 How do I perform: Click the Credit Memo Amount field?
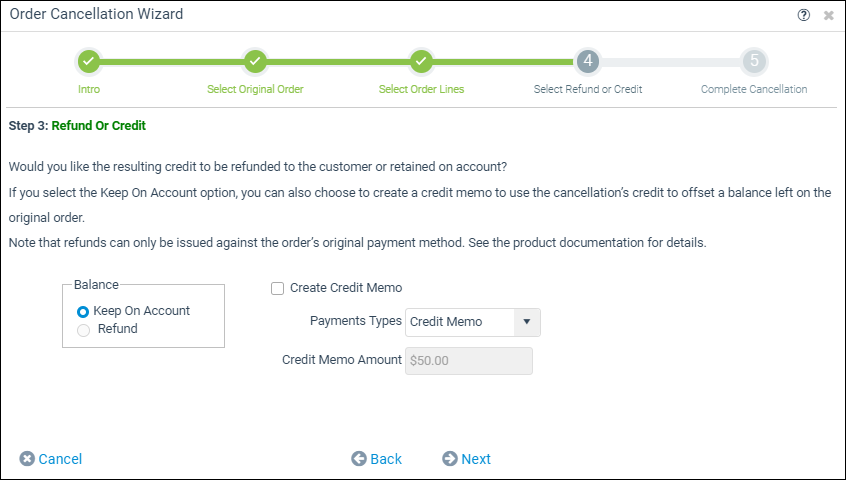pos(469,361)
